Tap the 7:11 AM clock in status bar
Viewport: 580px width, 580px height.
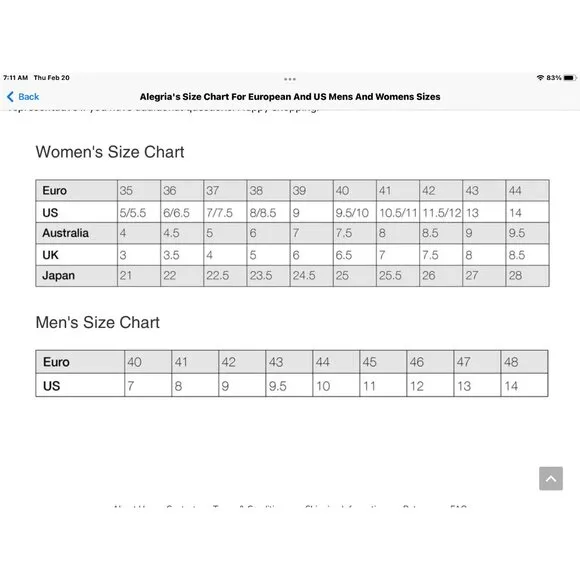pyautogui.click(x=16, y=78)
